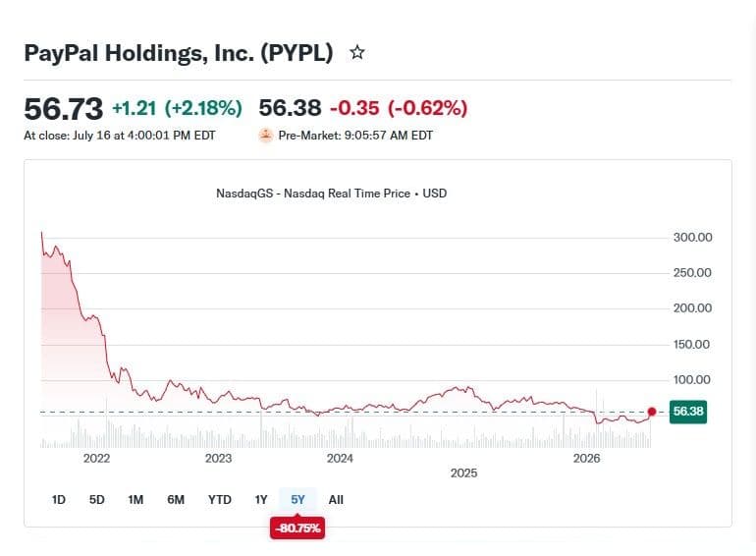756x556 pixels.
Task: Show All-time price history
Action: (336, 500)
